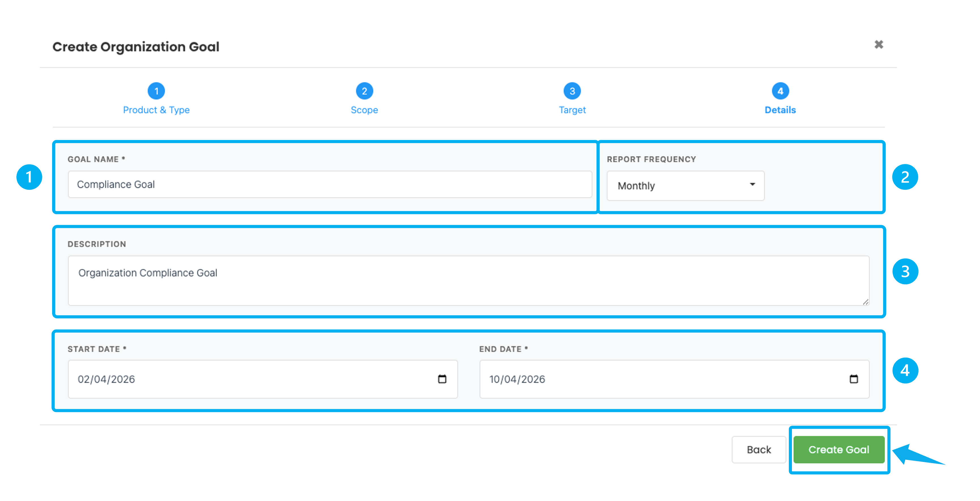Screen dimensions: 980x501
Task: Click the Start Date field value
Action: coord(106,379)
